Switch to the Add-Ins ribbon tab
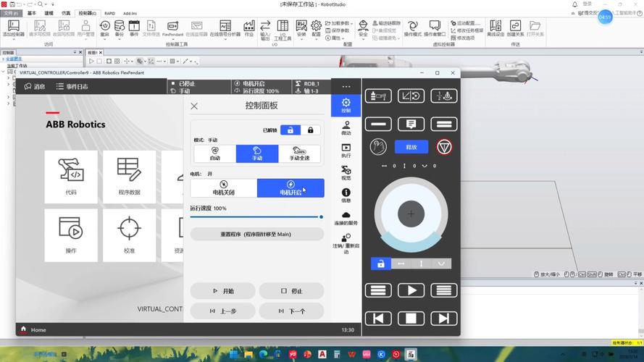The width and height of the screenshot is (644, 362). 130,13
